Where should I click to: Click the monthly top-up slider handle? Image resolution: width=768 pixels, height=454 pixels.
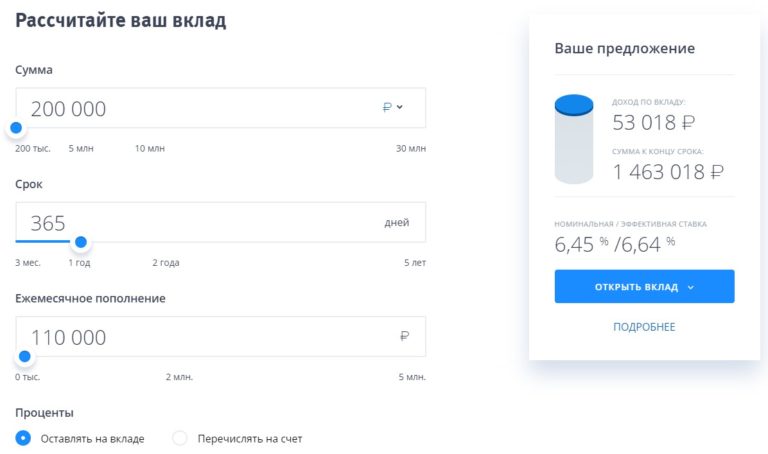(25, 356)
